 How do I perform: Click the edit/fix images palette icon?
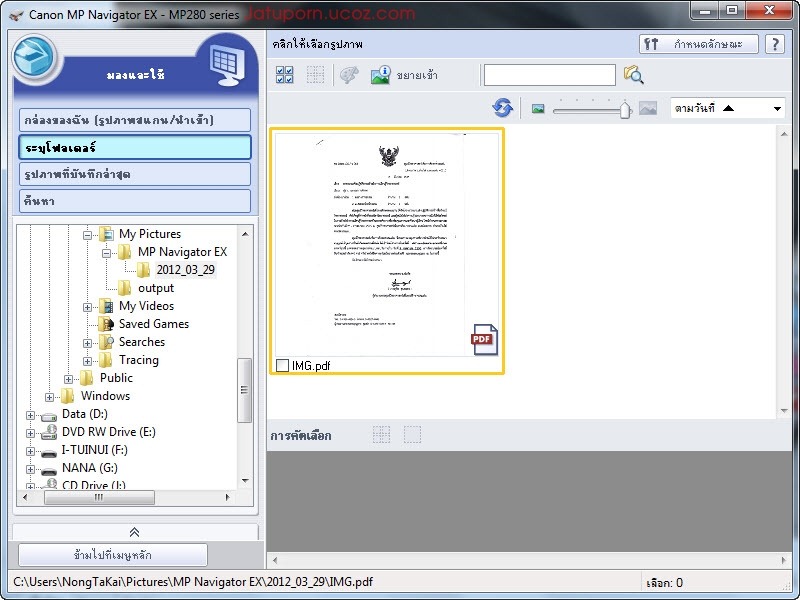(349, 75)
